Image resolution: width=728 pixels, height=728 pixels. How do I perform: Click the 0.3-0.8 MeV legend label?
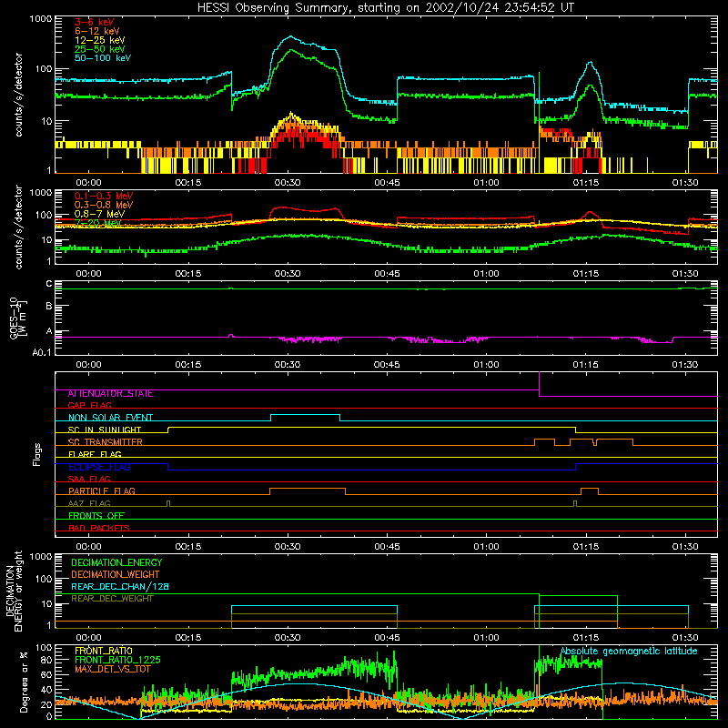(x=104, y=205)
